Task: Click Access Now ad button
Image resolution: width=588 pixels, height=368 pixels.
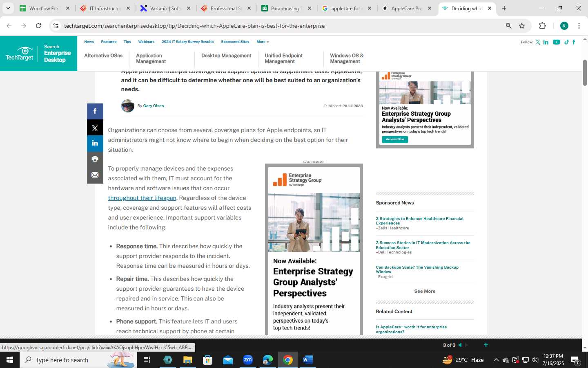Action: click(395, 139)
